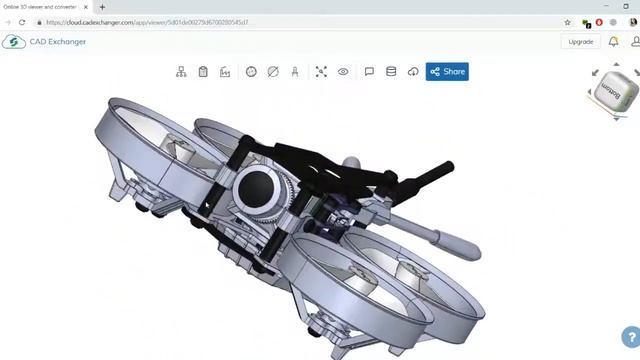Image resolution: width=640 pixels, height=360 pixels.
Task: Open the properties clipboard panel
Action: pos(203,72)
